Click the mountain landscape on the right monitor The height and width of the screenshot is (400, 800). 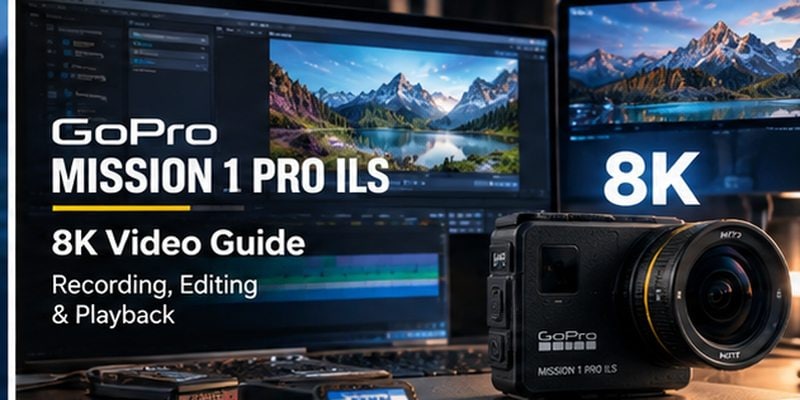[684, 65]
